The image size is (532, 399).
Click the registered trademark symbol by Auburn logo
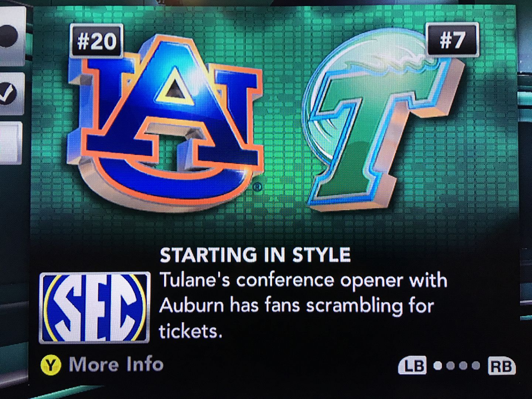click(x=258, y=187)
